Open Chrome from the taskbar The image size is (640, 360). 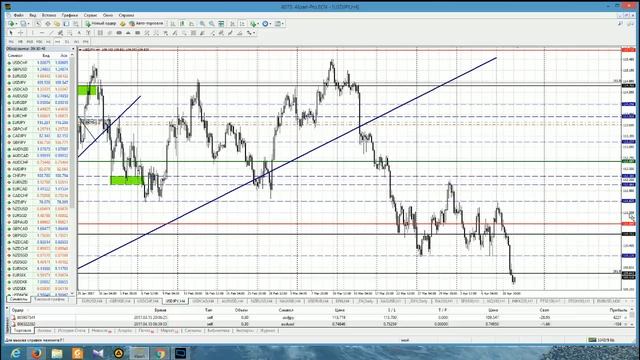pos(160,353)
